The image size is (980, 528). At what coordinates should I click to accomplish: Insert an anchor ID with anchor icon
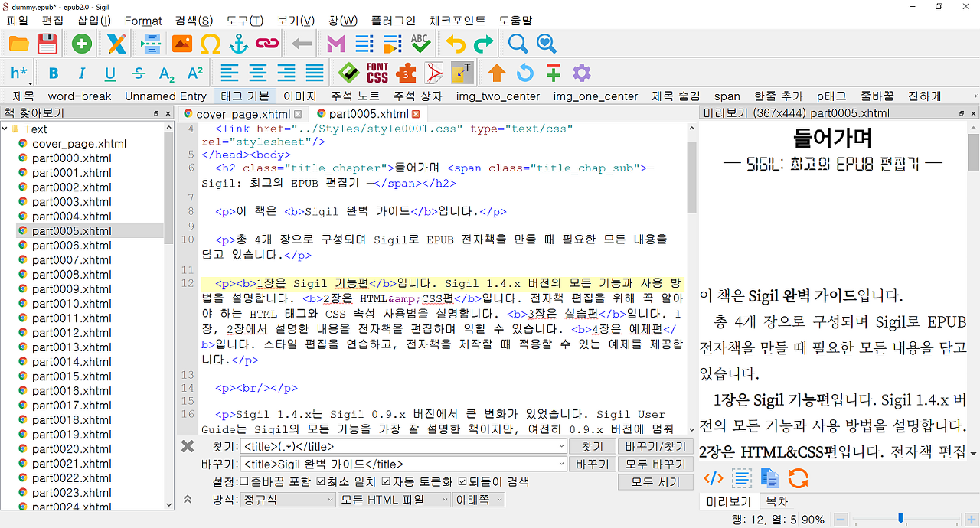pyautogui.click(x=239, y=44)
